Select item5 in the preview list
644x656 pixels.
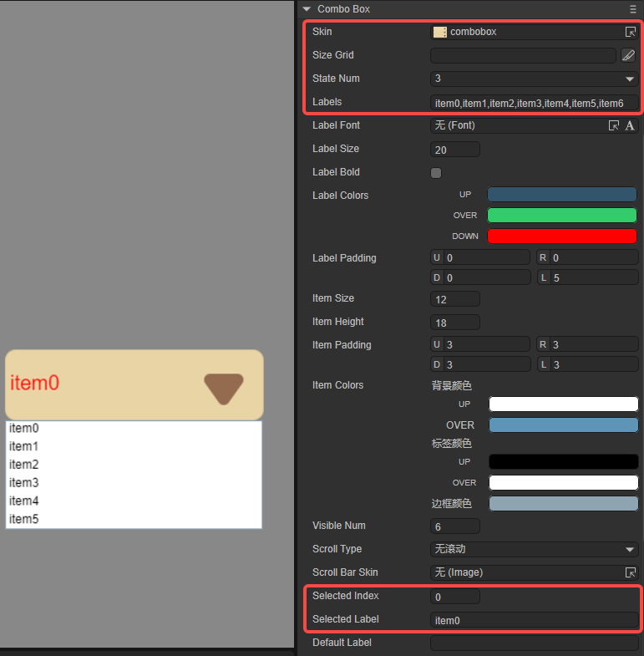coord(24,520)
